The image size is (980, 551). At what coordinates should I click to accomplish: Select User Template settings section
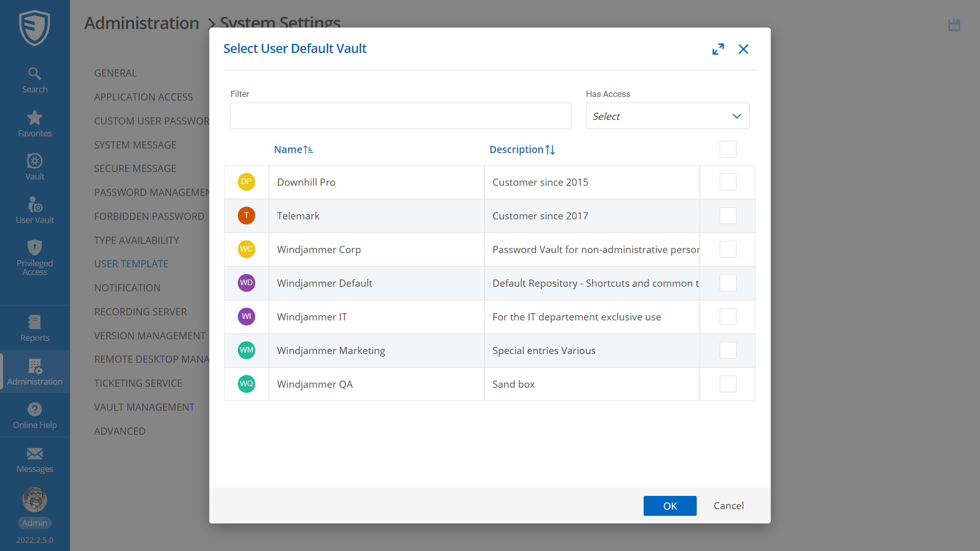click(131, 264)
